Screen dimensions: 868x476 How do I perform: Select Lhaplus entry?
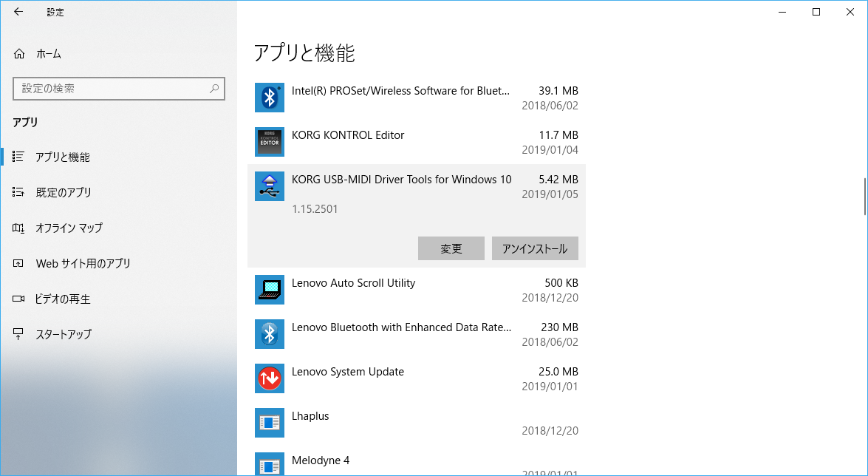(417, 423)
